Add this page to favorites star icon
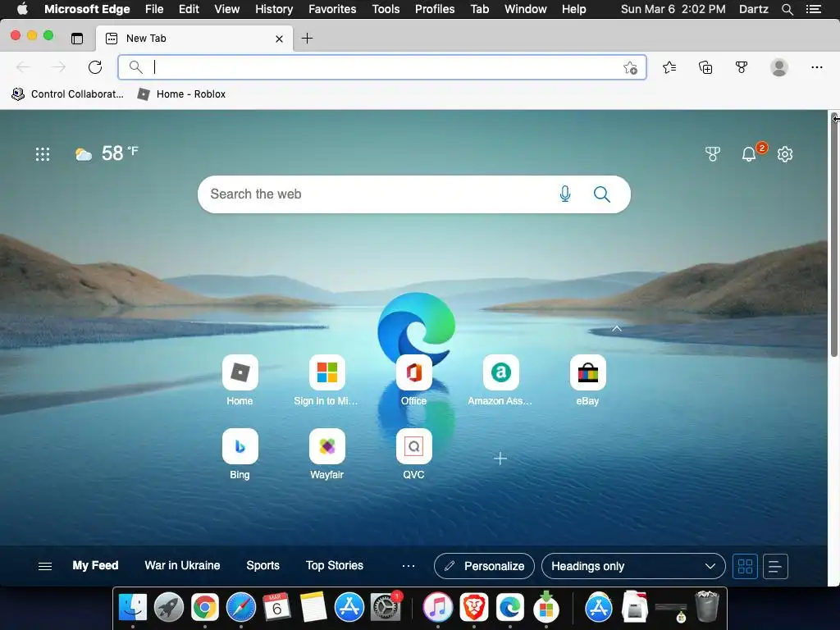The width and height of the screenshot is (840, 630). (x=630, y=67)
